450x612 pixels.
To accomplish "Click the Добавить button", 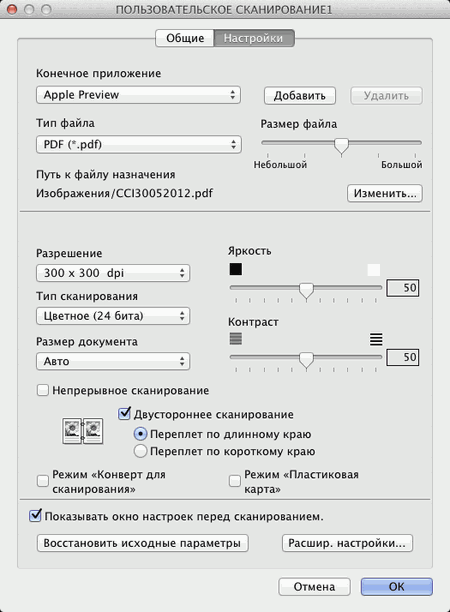I will [x=300, y=96].
